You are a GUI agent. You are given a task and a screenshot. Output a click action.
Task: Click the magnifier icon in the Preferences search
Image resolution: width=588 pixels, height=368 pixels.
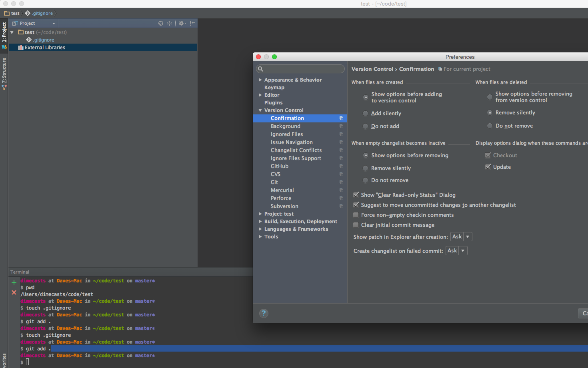(260, 69)
